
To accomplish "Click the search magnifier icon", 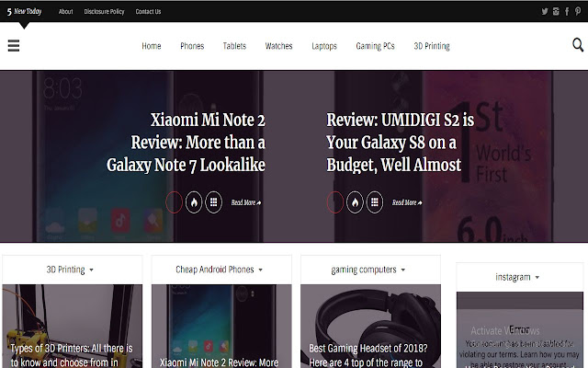I will pyautogui.click(x=577, y=45).
